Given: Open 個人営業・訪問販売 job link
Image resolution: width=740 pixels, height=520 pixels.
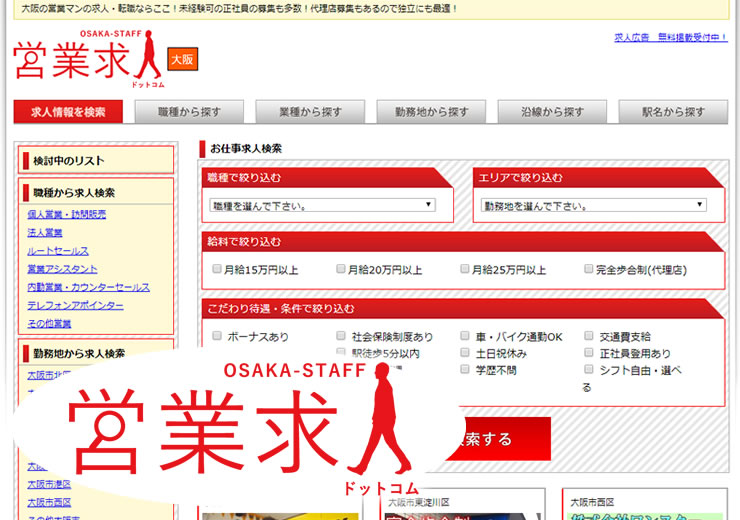Looking at the screenshot, I should click(67, 214).
